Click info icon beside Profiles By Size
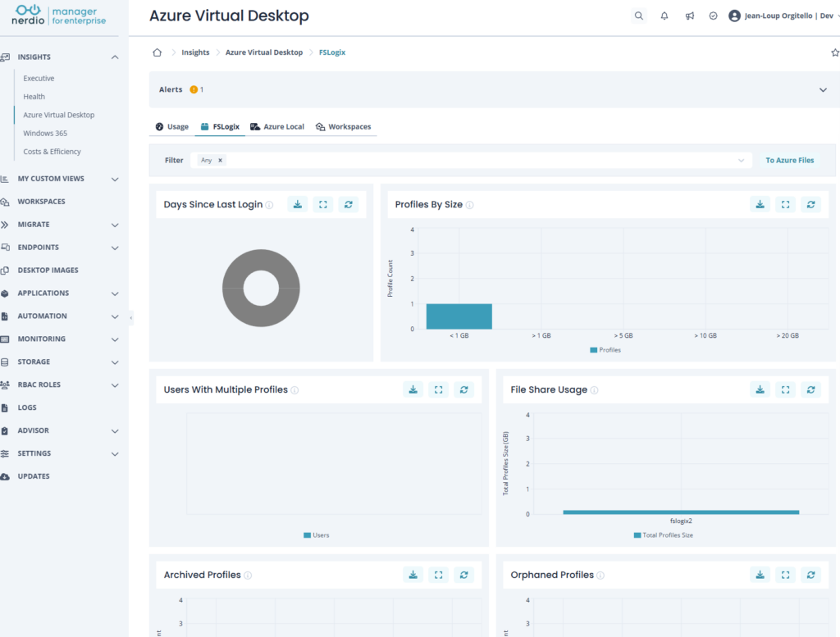This screenshot has width=840, height=637. click(470, 205)
